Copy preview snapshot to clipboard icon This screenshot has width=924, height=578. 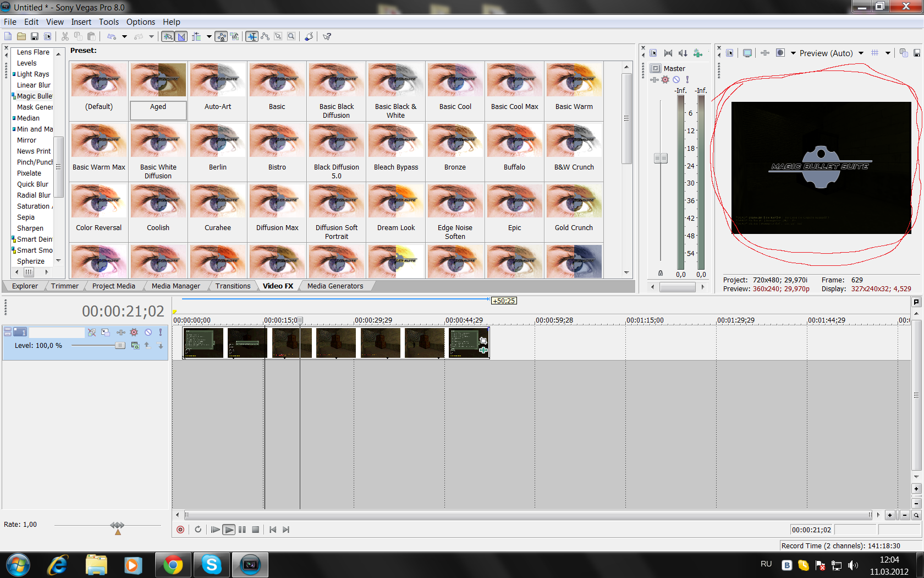click(x=904, y=53)
